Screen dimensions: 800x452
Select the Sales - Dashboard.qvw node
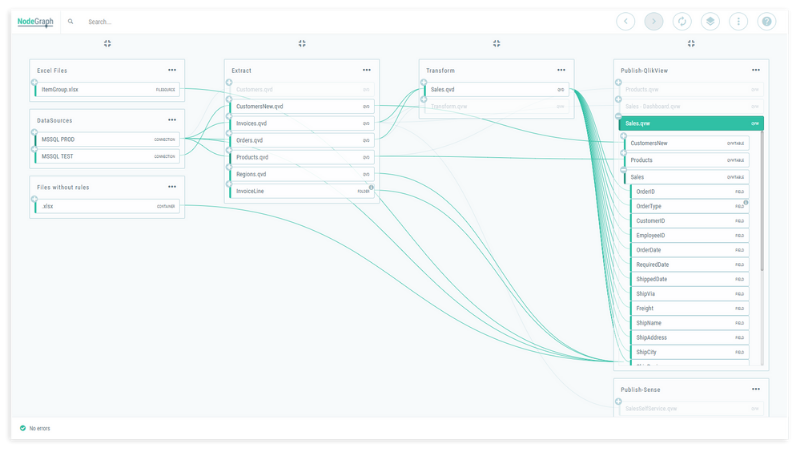click(x=691, y=106)
